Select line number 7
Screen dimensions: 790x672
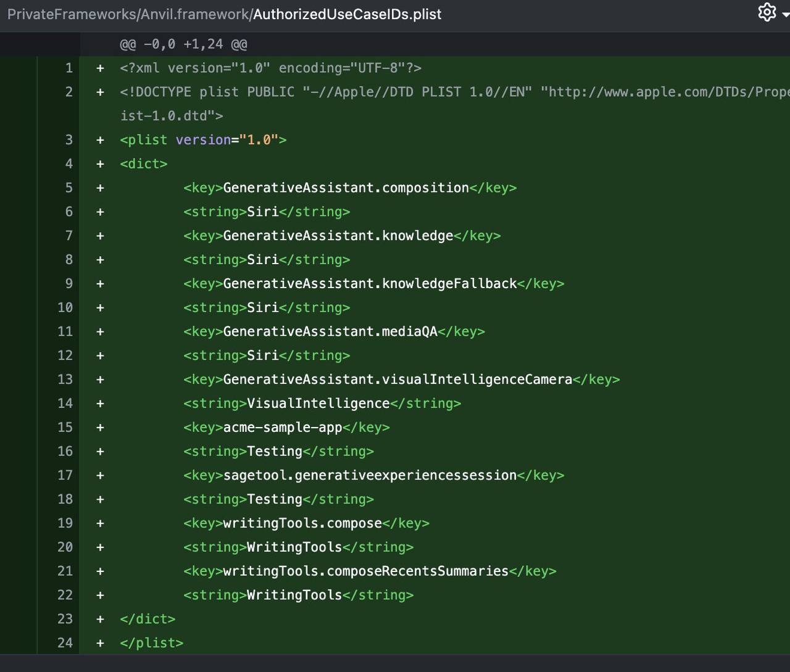point(69,236)
